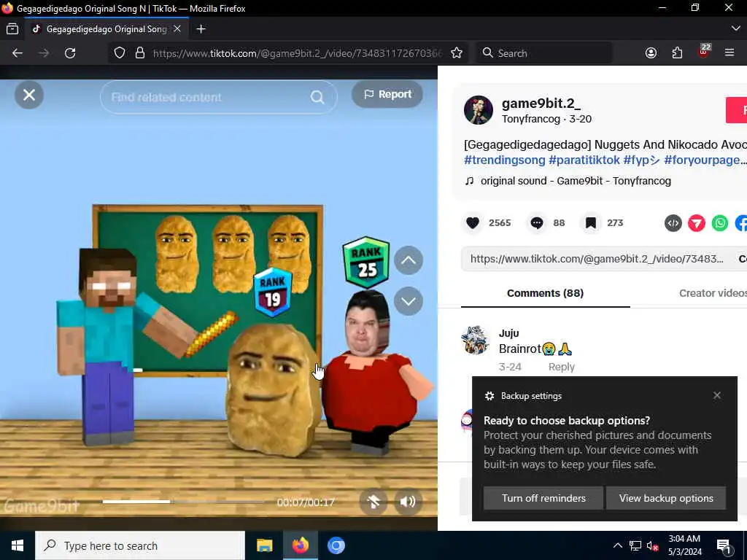Seek in the video progress bar
Image resolution: width=747 pixels, height=560 pixels.
(x=183, y=502)
